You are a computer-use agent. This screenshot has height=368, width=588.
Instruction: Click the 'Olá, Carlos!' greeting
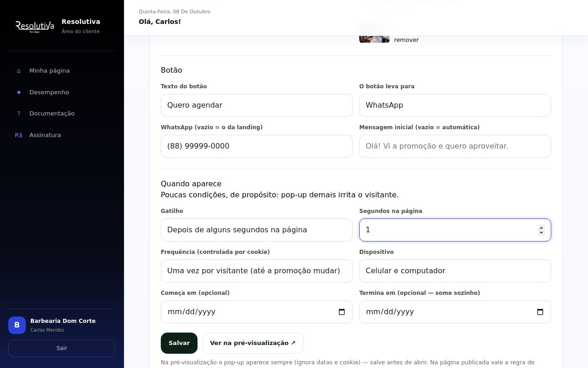click(x=160, y=22)
